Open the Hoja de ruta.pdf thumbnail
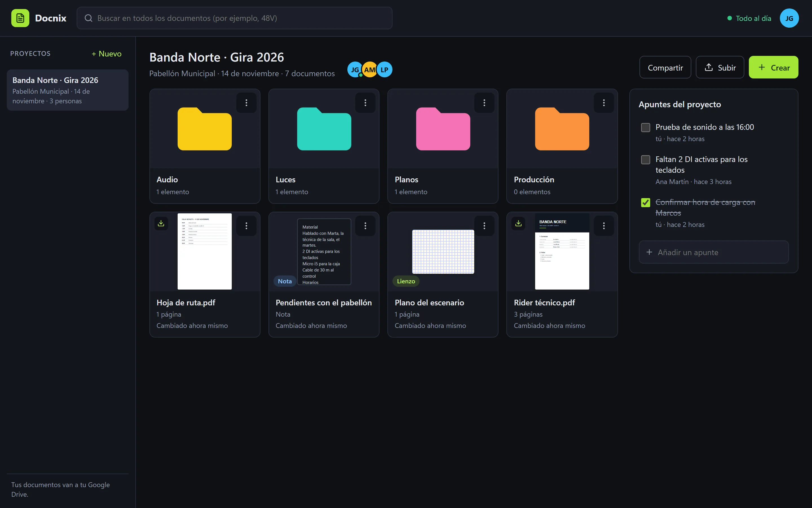Image resolution: width=812 pixels, height=508 pixels. (x=205, y=251)
